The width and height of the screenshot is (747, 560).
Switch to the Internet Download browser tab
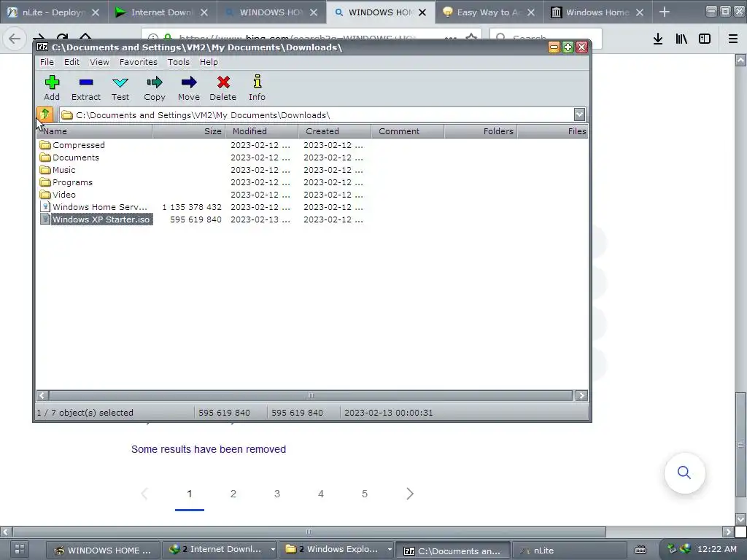tap(162, 12)
